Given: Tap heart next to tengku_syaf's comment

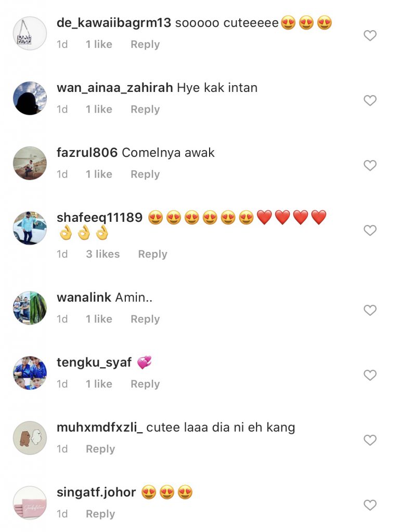Looking at the screenshot, I should 370,375.
